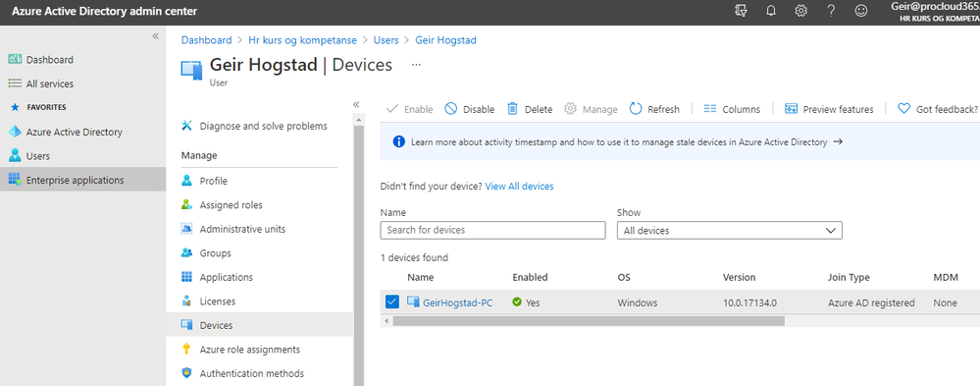Open portal settings gear

pyautogui.click(x=800, y=11)
